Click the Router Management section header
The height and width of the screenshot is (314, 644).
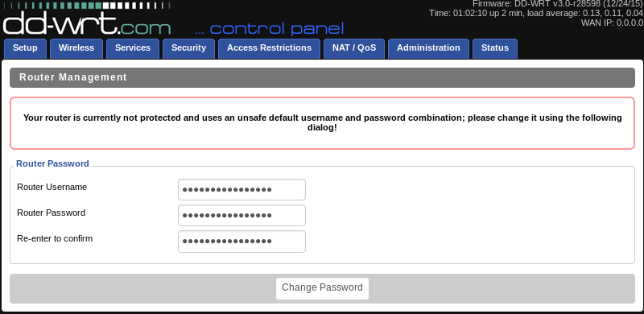coord(323,77)
